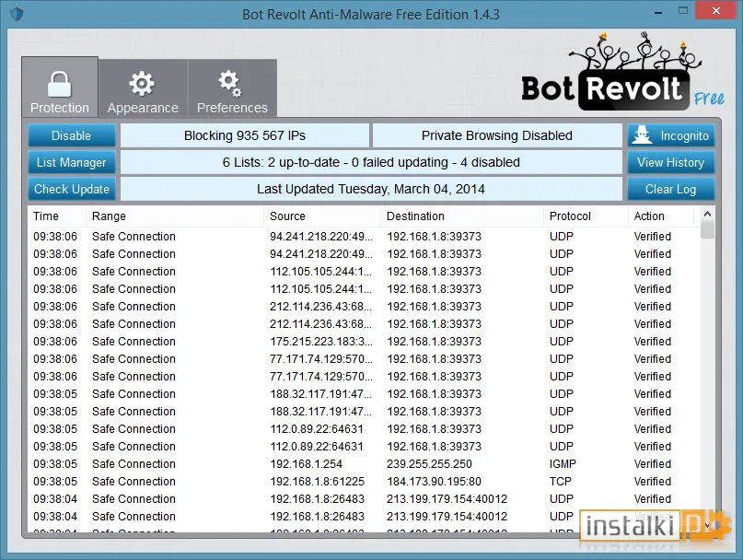Click the Appearance gear icon

[142, 84]
